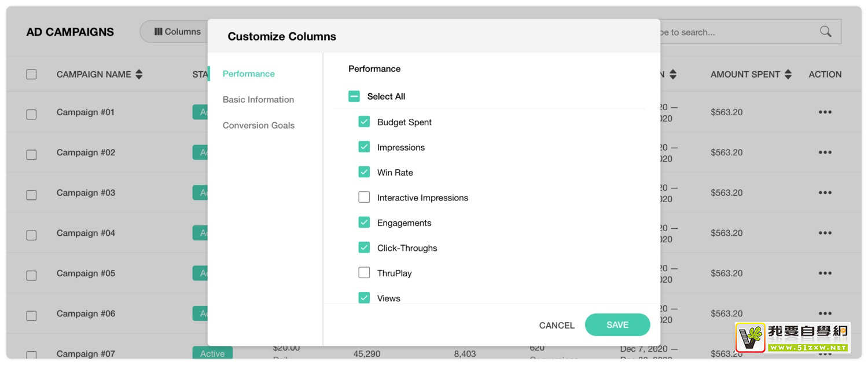Select the Campaign #02 row checkbox
This screenshot has height=365, width=868.
(31, 155)
